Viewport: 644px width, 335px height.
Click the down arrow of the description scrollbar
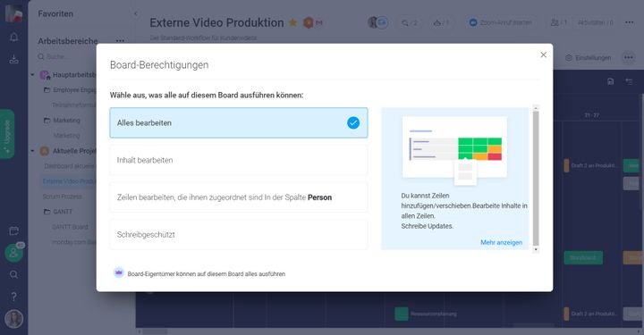[x=536, y=249]
